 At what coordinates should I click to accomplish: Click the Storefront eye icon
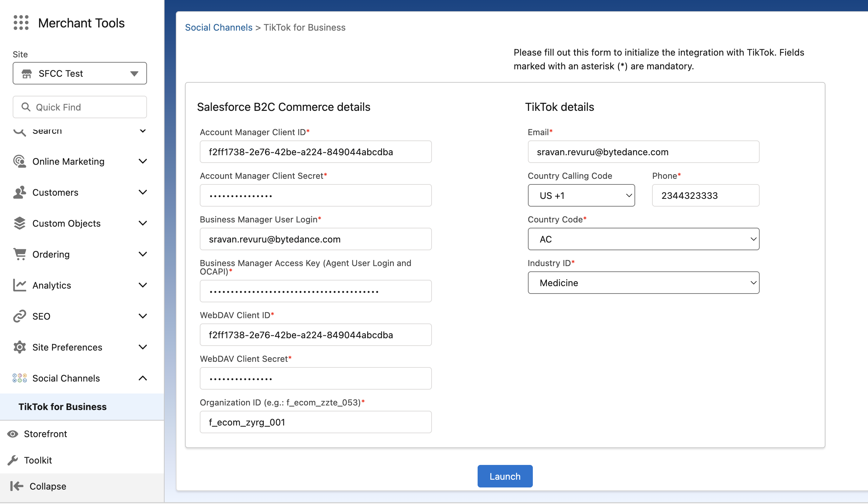[13, 434]
